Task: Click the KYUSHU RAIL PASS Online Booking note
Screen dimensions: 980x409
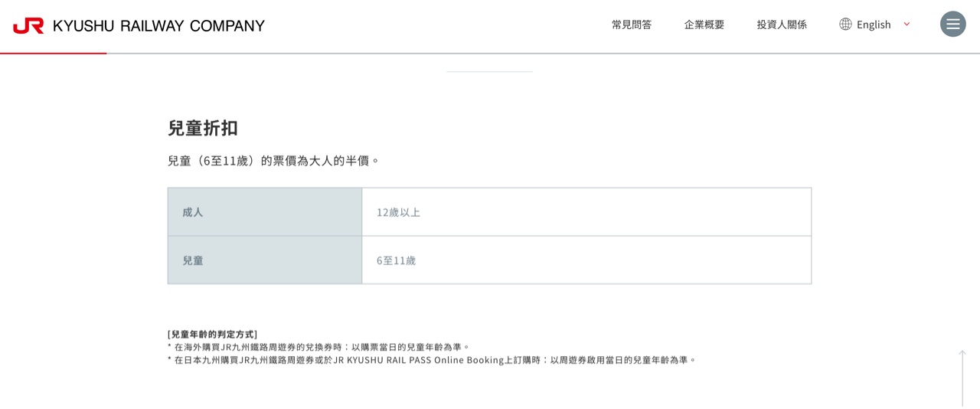Action: click(432, 360)
